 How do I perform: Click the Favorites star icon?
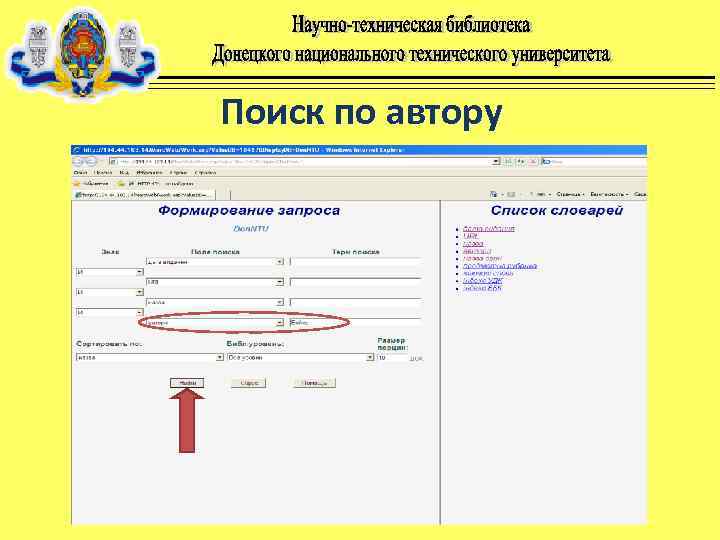pyautogui.click(x=77, y=184)
